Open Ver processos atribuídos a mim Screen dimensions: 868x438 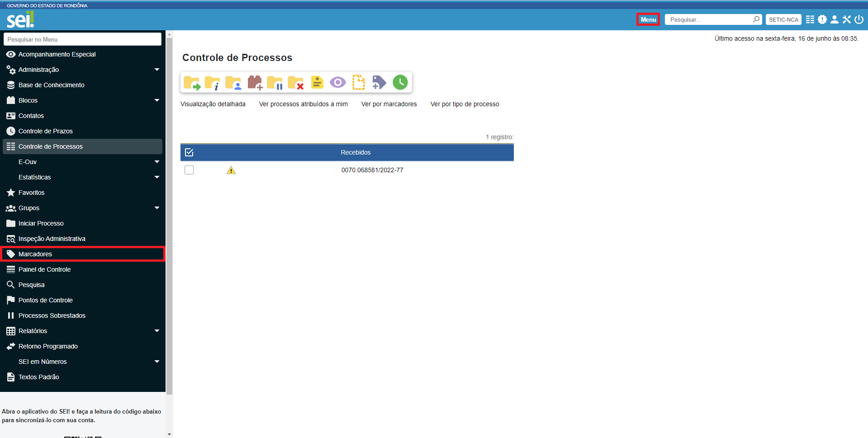point(303,104)
